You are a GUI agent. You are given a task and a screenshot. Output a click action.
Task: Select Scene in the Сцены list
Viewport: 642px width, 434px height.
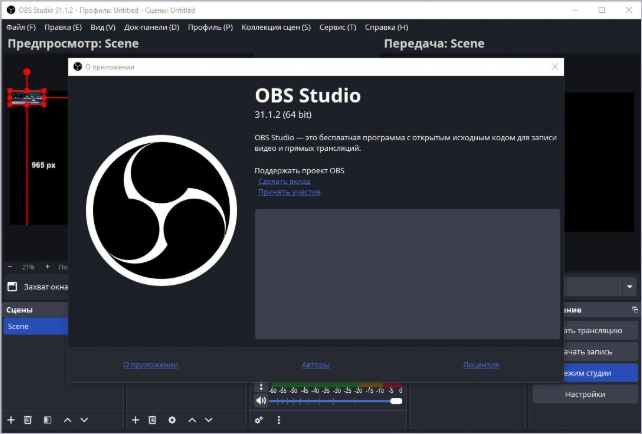[36, 326]
